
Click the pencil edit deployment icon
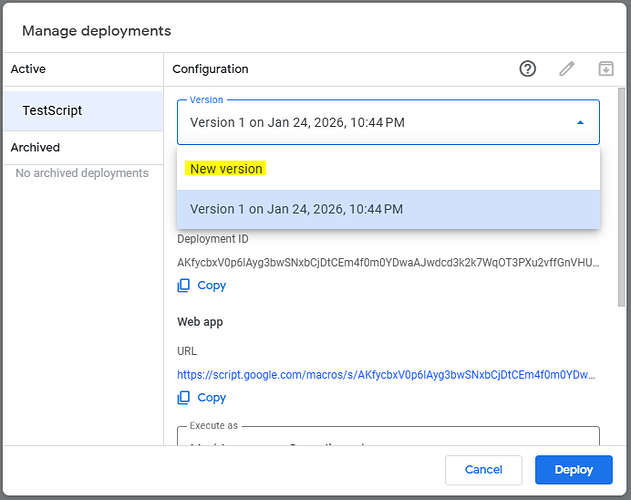(x=567, y=69)
